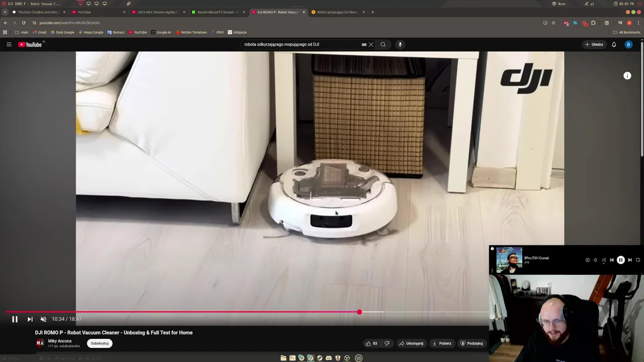This screenshot has width=644, height=362.
Task: Show video info card icon
Action: click(x=627, y=75)
